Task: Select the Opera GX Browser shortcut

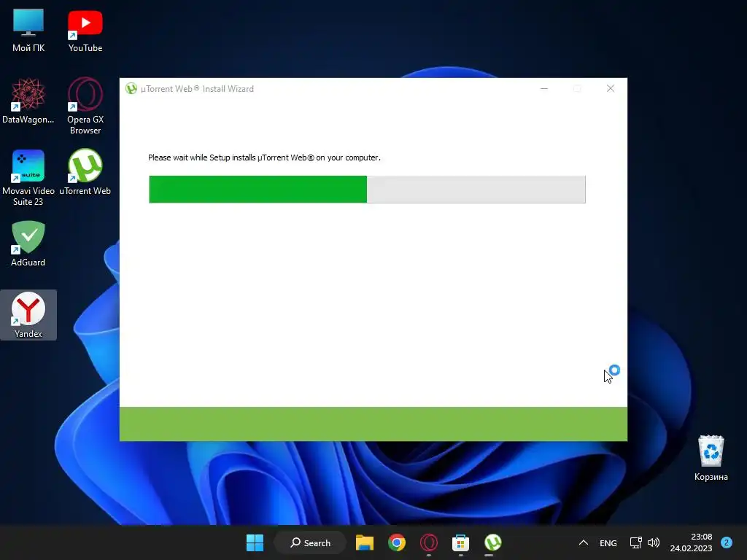Action: tap(85, 106)
